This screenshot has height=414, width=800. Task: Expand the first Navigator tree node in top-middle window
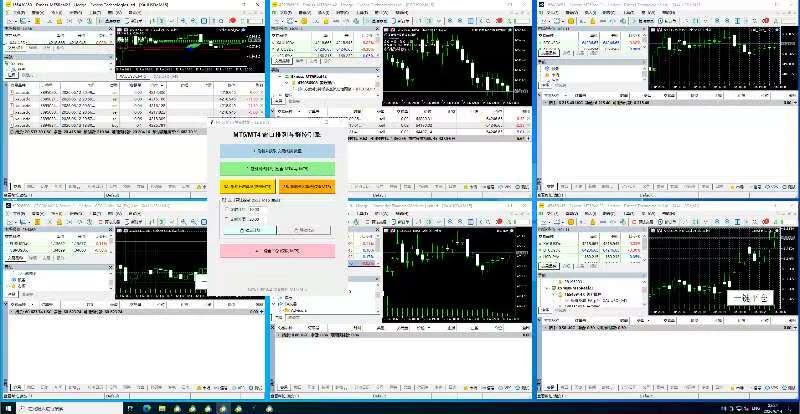[280, 77]
